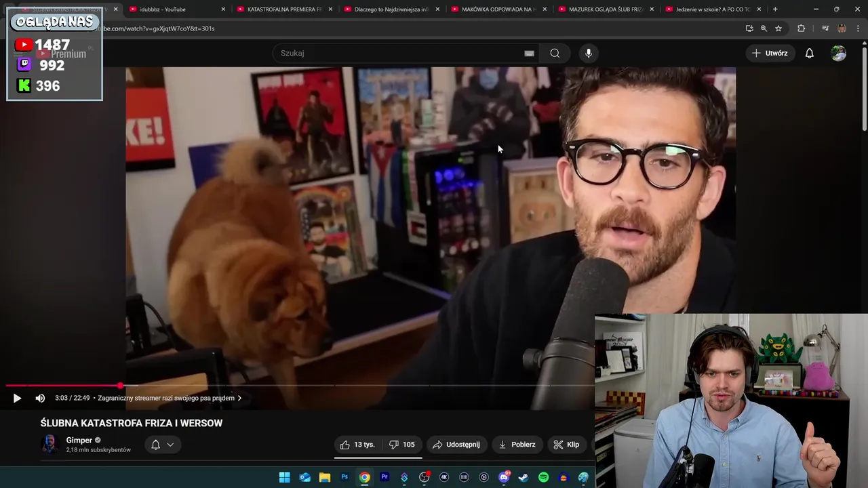Bookmark this page with the star icon
868x488 pixels.
coord(778,28)
